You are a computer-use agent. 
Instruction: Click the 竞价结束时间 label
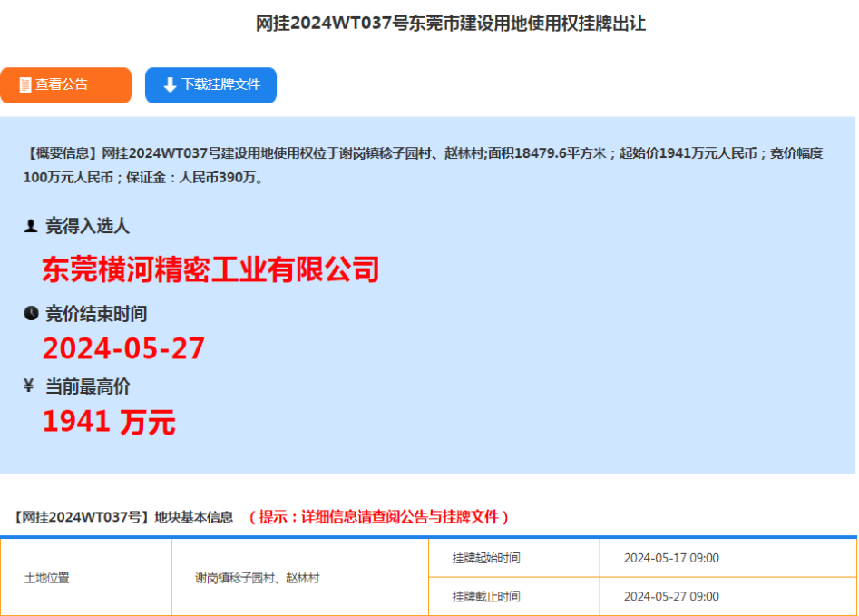coord(96,314)
